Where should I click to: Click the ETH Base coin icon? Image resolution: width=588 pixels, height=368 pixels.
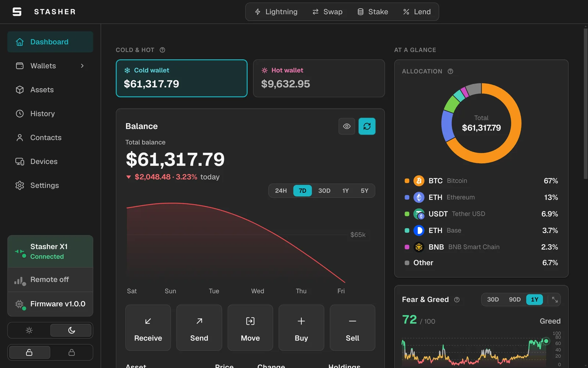(419, 230)
